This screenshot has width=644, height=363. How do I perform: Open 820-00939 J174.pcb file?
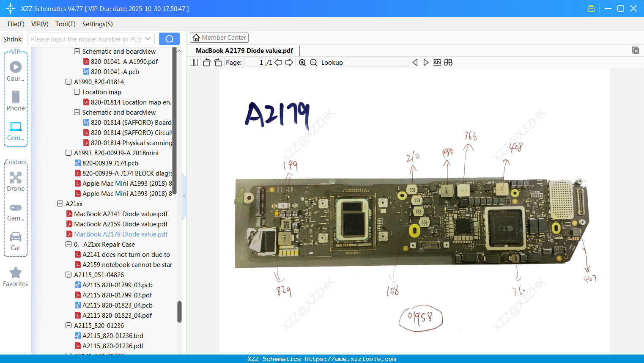point(110,163)
